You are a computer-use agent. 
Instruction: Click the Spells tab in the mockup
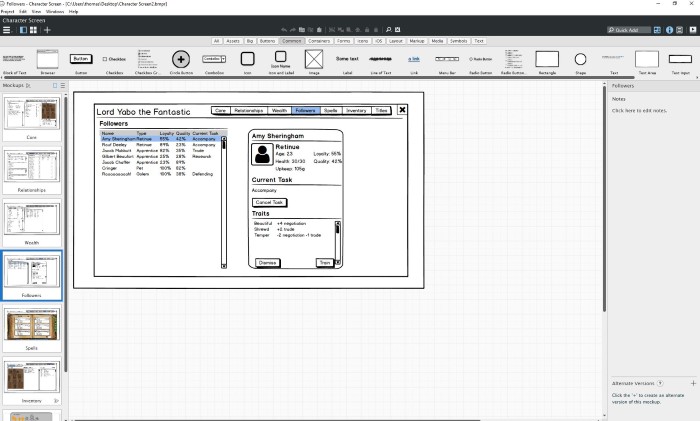coord(330,110)
